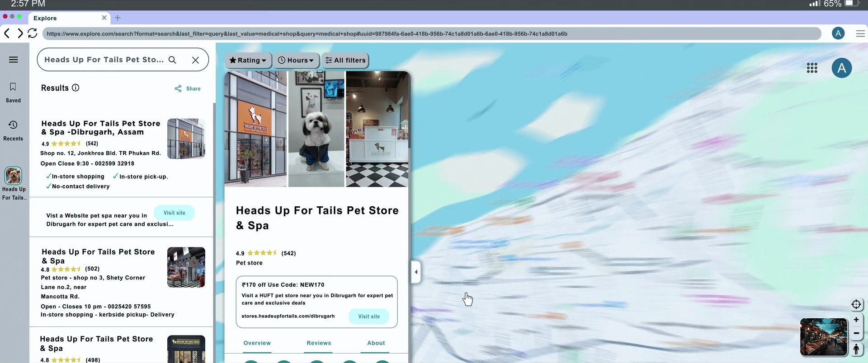Viewport: 868px width, 363px height.
Task: Click the results list scrollbar
Action: (x=214, y=233)
